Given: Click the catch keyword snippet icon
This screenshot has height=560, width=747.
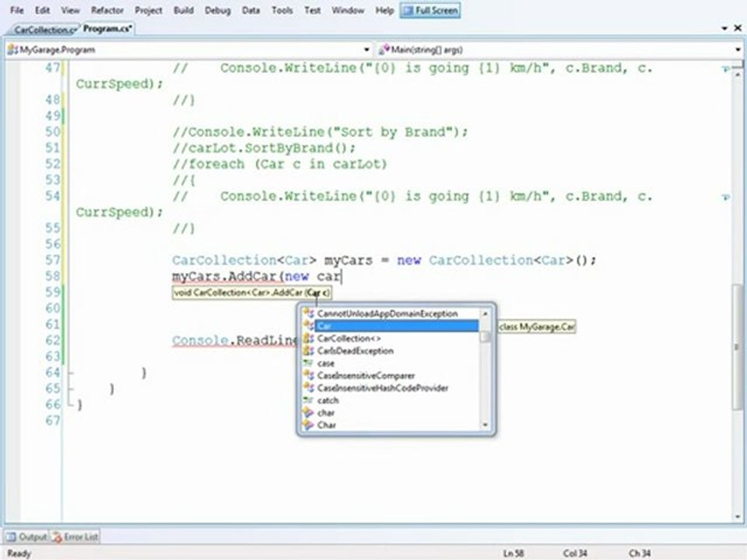Looking at the screenshot, I should (309, 400).
